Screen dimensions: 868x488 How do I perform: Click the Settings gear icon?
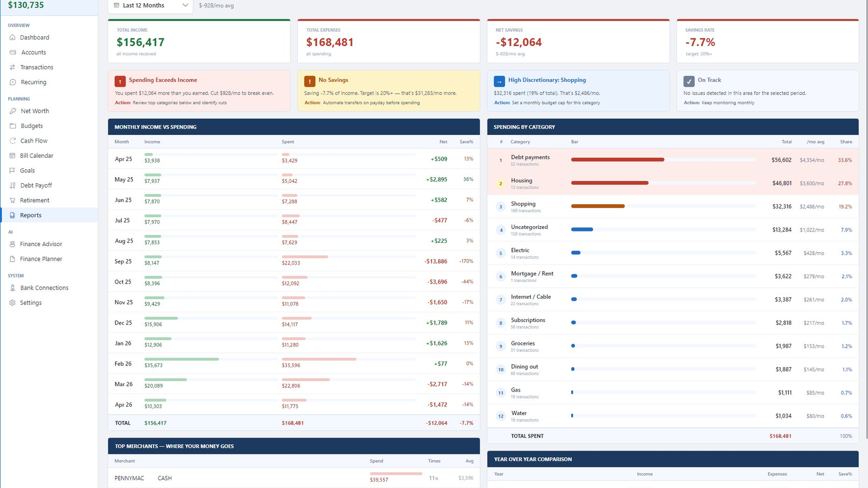12,303
